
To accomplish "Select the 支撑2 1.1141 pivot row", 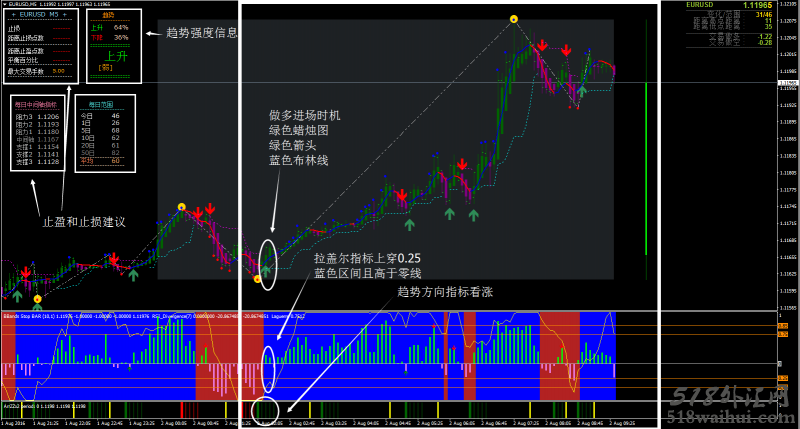I will (x=37, y=154).
